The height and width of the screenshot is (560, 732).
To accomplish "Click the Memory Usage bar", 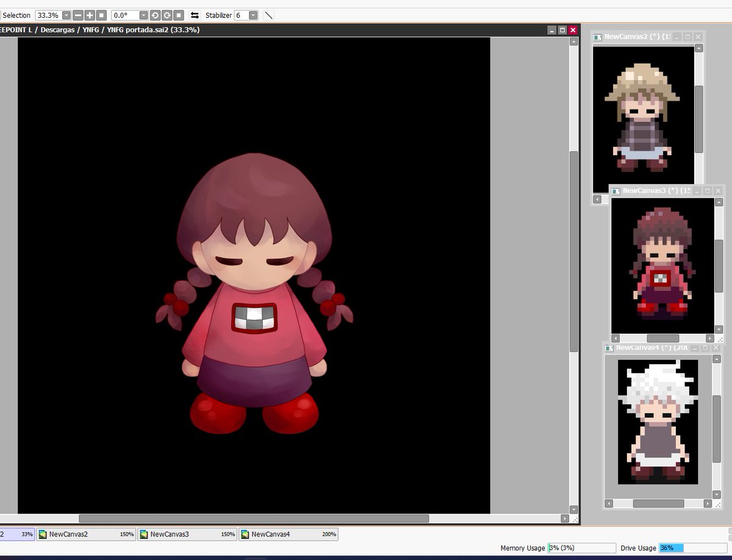I will coord(582,548).
